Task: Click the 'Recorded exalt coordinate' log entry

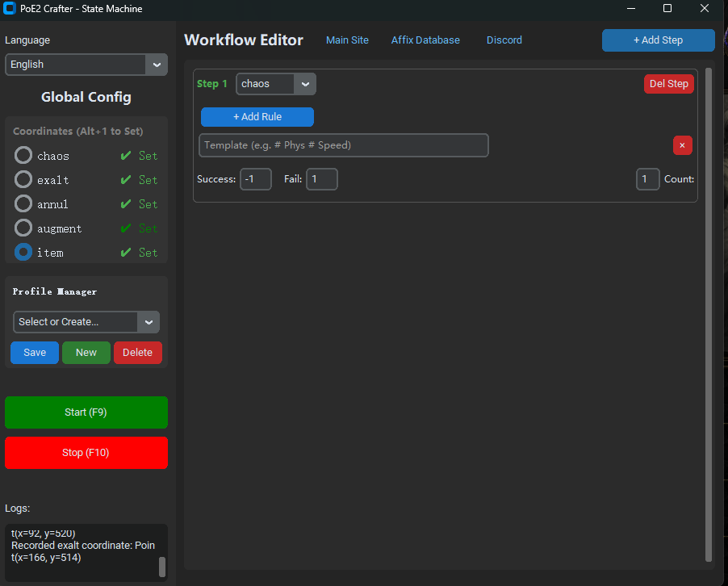Action: (x=83, y=551)
